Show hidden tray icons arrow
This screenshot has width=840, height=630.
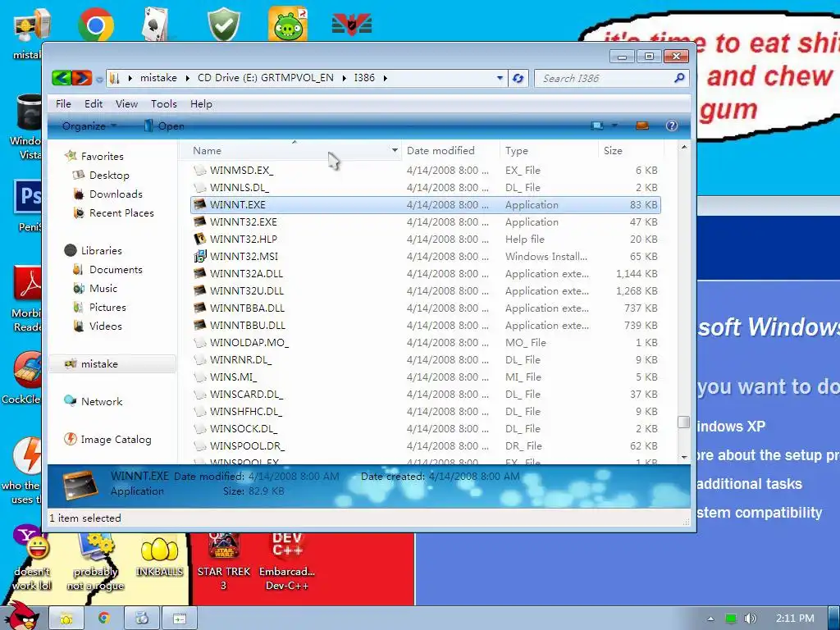(x=710, y=619)
